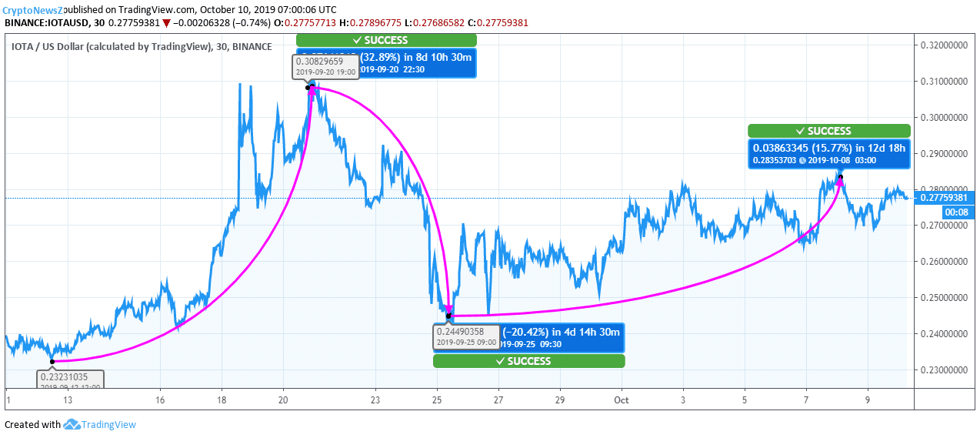Select the black anchor dot at October 8 high
The height and width of the screenshot is (438, 980).
point(841,178)
